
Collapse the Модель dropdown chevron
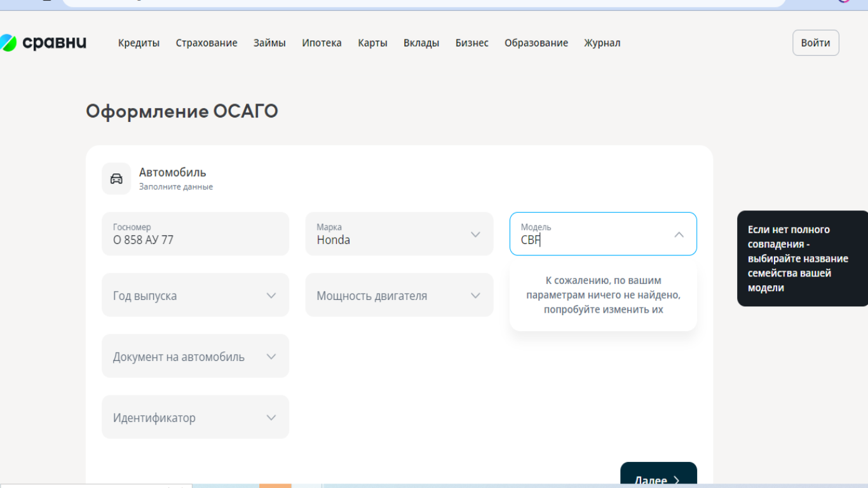point(679,234)
